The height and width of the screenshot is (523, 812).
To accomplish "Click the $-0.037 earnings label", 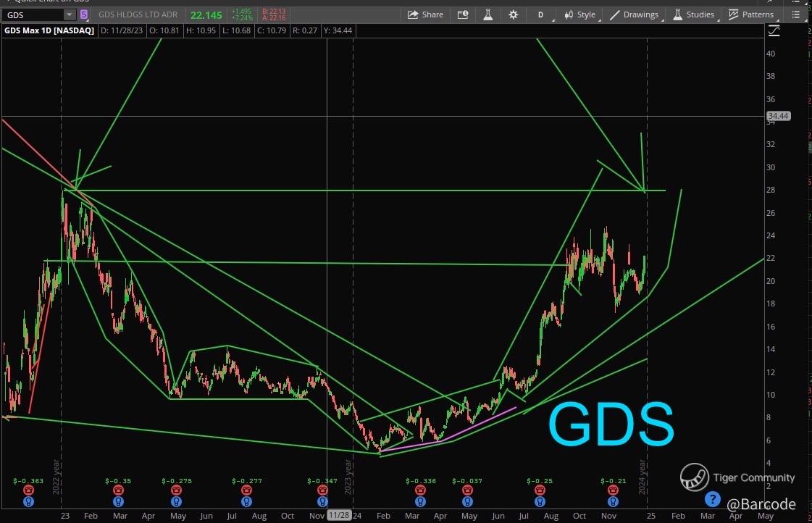I will click(x=467, y=481).
